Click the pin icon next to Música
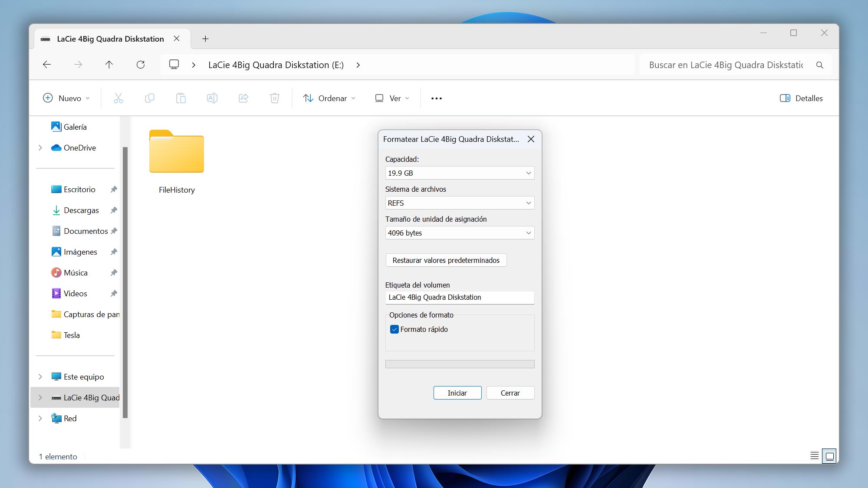Viewport: 868px width, 488px height. pos(114,273)
